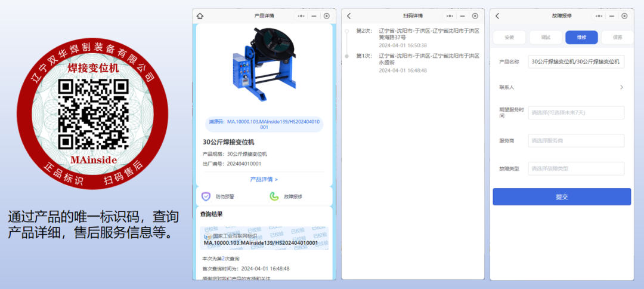
Task: Open more-options dots in fault repair header
Action: (599, 16)
